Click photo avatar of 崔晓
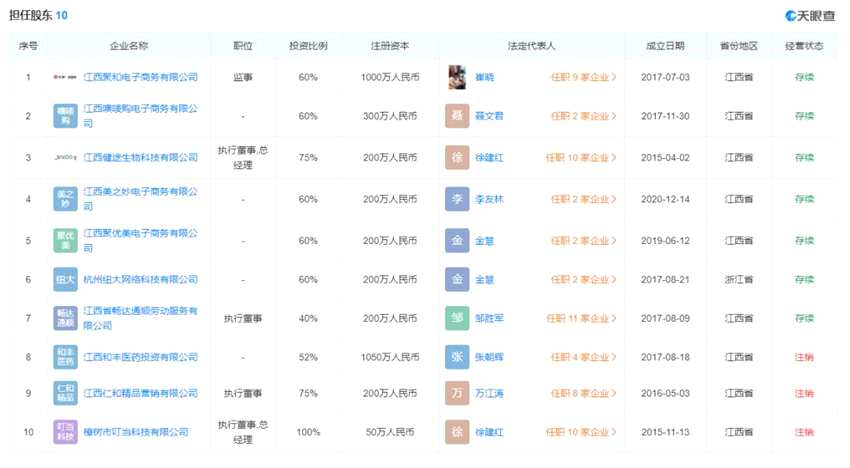The height and width of the screenshot is (468, 850). pos(457,77)
